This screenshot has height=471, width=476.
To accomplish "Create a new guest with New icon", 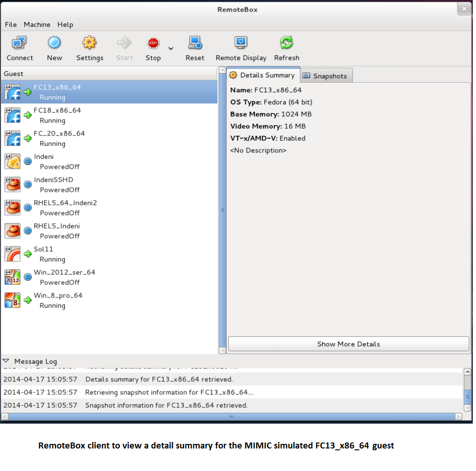I will [x=54, y=44].
